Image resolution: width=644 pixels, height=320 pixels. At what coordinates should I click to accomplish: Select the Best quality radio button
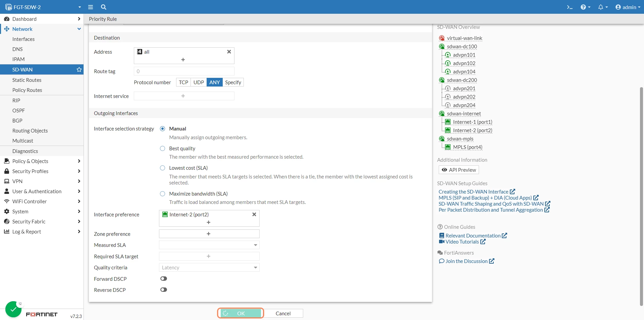(163, 149)
